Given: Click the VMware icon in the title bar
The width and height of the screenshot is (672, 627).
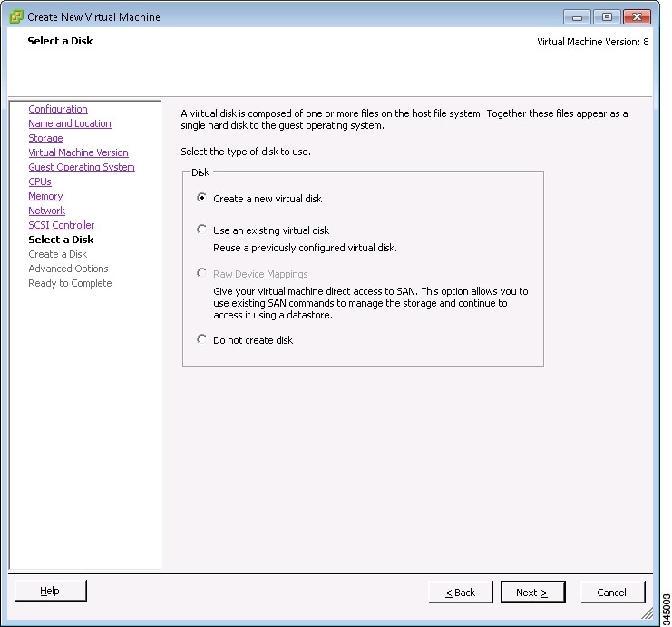Looking at the screenshot, I should click(x=16, y=16).
